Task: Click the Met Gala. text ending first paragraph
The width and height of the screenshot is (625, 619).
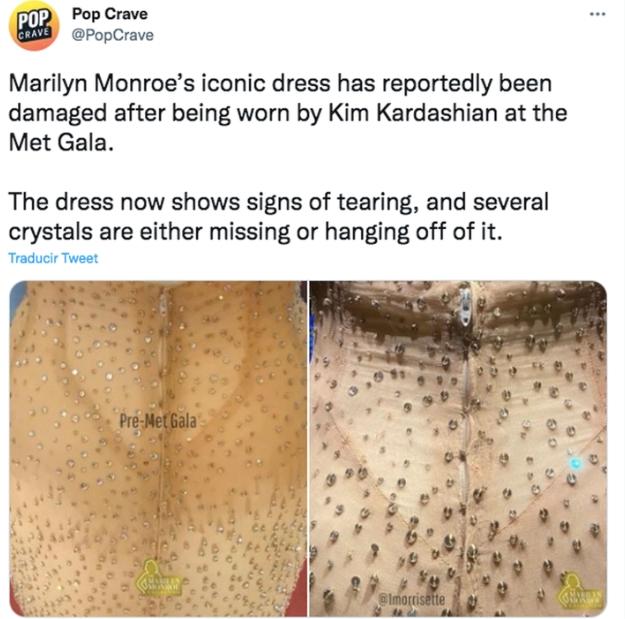Action: tap(61, 142)
